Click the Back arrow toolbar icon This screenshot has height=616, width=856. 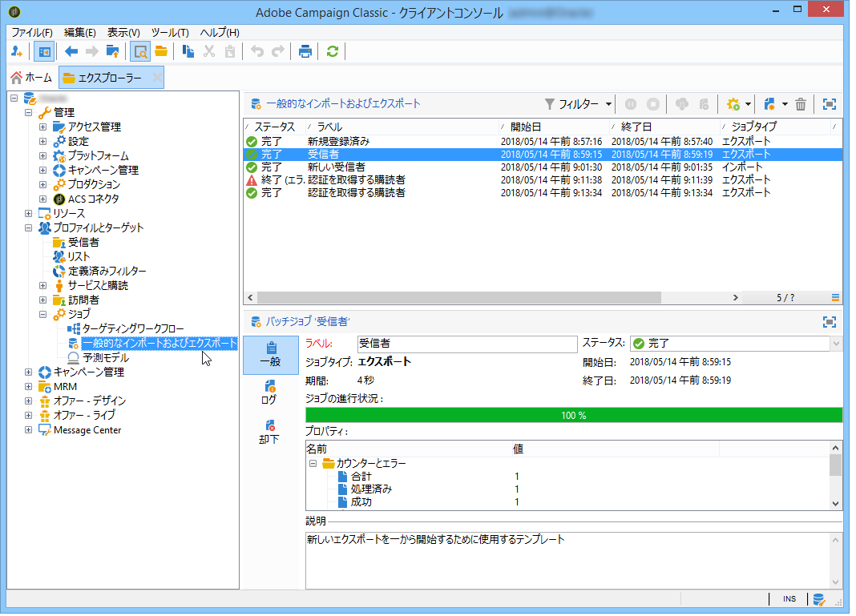71,52
